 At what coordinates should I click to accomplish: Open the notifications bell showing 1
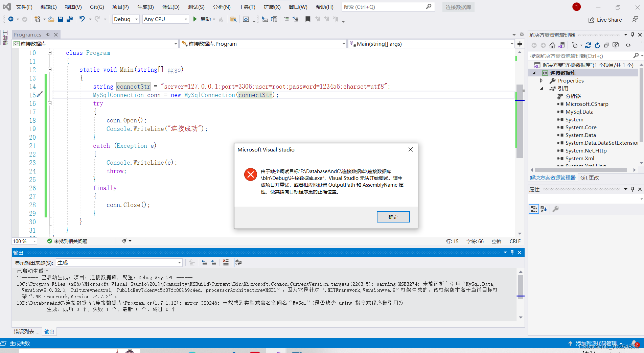coord(576,6)
